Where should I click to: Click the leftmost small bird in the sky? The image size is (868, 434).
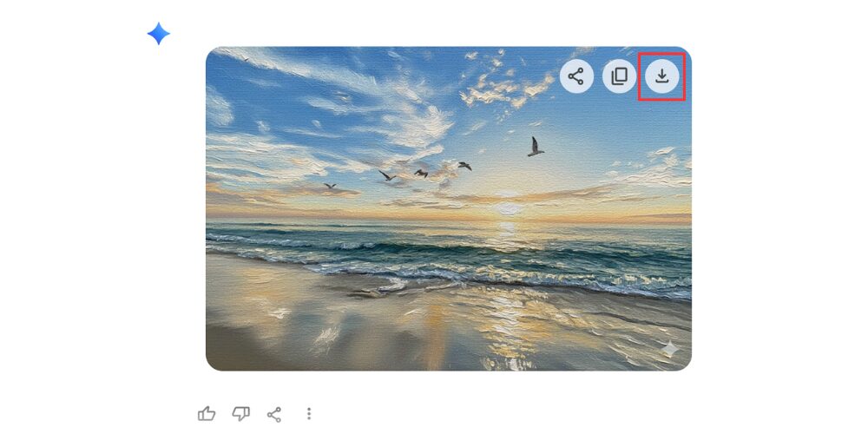(x=330, y=186)
